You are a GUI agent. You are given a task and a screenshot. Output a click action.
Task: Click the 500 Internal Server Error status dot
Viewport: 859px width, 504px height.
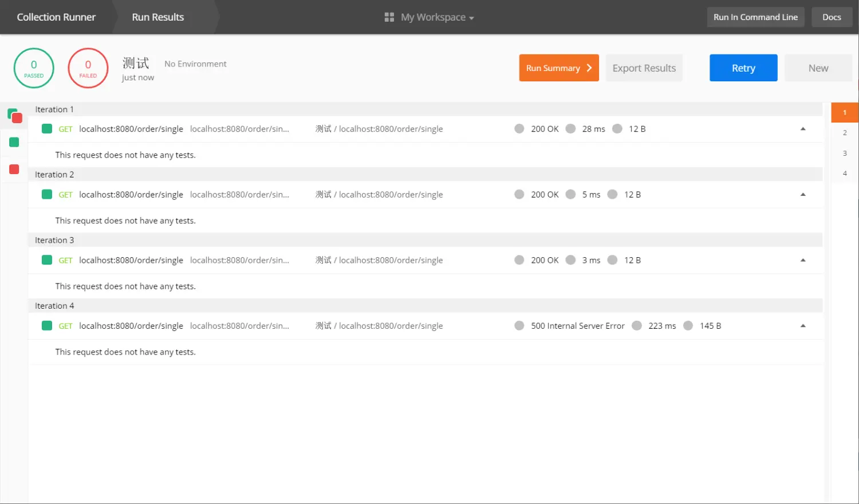pos(519,326)
